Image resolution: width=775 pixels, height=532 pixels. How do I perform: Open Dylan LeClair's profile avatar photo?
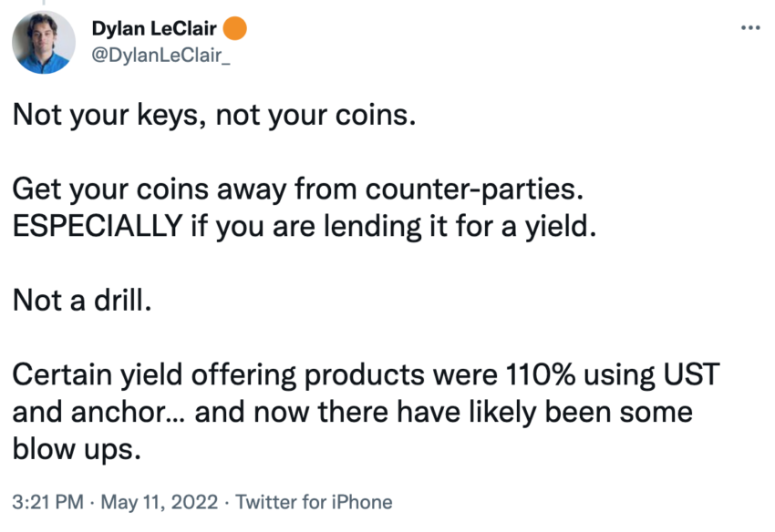[44, 43]
